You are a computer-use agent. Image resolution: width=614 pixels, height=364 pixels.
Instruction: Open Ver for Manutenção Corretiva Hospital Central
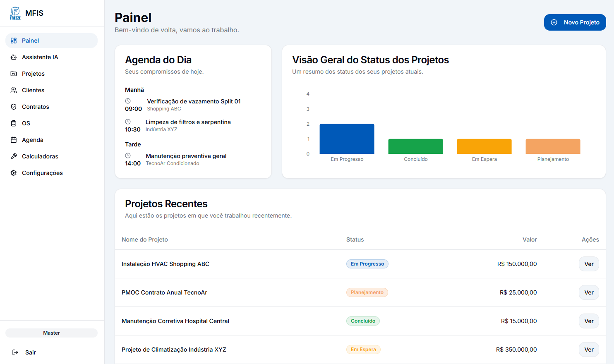[588, 321]
